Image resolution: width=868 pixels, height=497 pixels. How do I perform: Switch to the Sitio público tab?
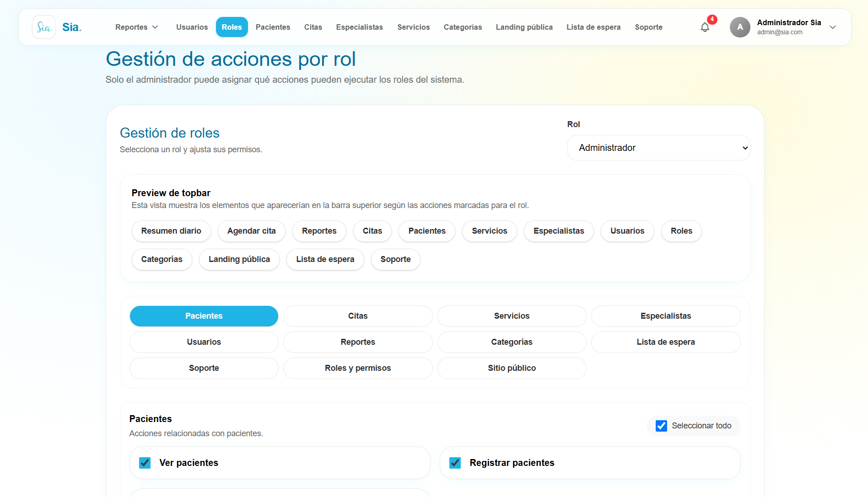[x=512, y=368]
